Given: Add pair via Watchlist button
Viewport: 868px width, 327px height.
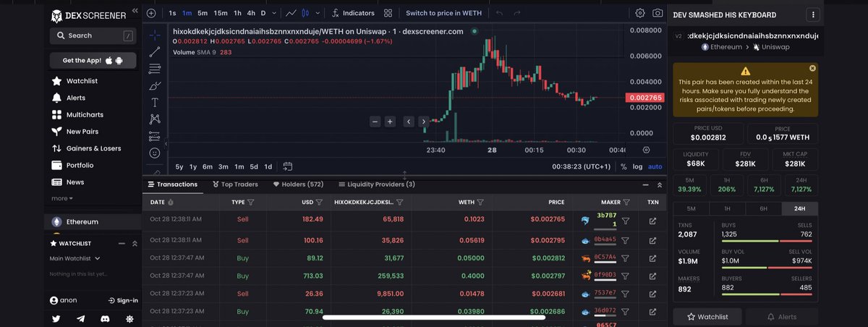Looking at the screenshot, I should pyautogui.click(x=707, y=317).
